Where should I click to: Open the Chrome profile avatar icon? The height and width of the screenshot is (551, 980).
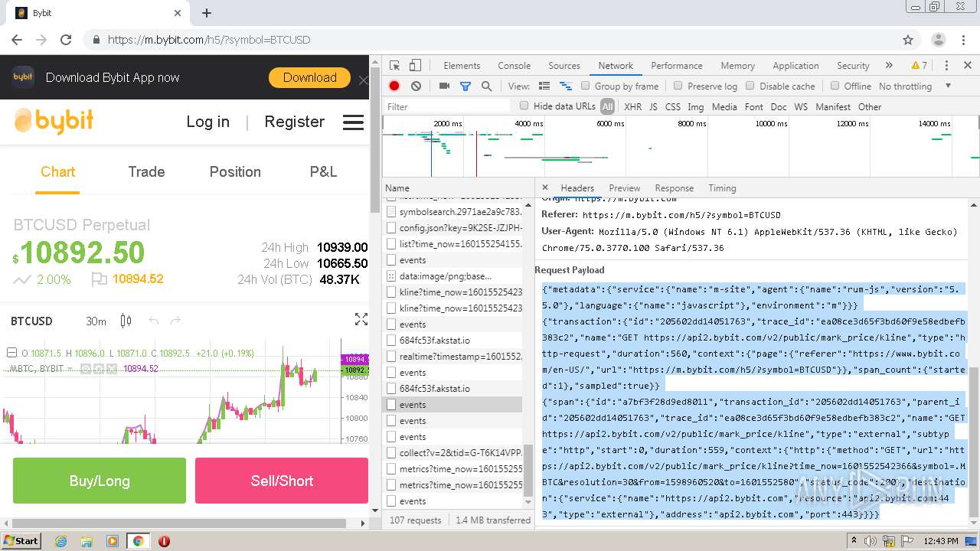pyautogui.click(x=938, y=40)
